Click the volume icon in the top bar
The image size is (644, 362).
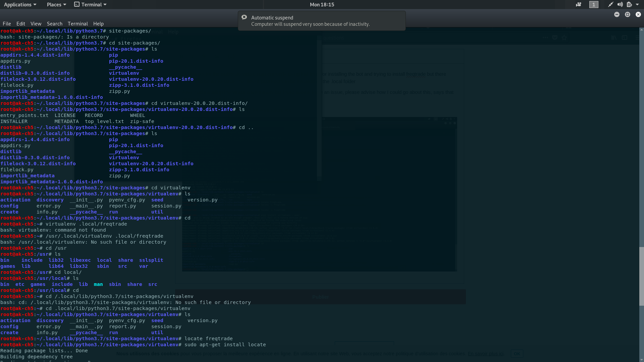click(620, 4)
